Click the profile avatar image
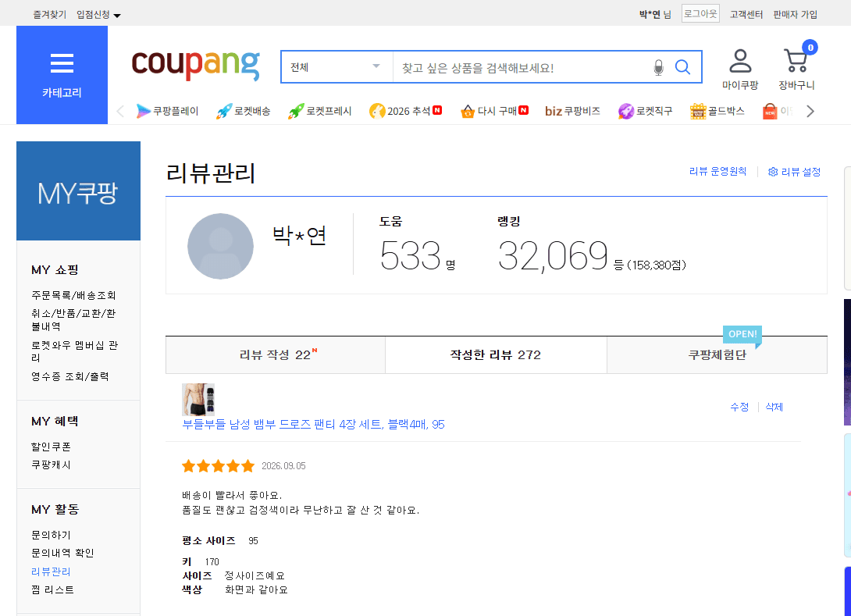The height and width of the screenshot is (616, 851). pos(220,246)
